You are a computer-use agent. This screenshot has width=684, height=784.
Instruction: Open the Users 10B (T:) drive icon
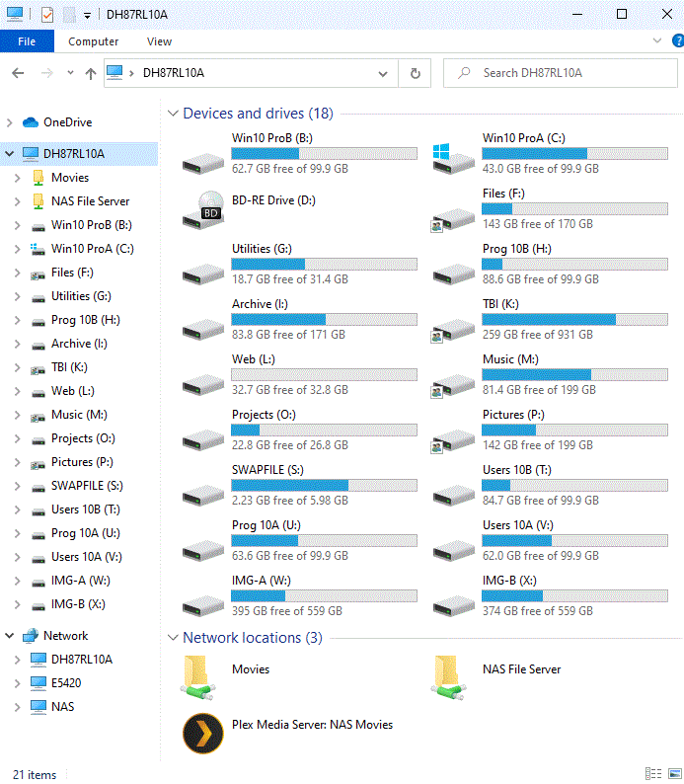click(x=453, y=495)
